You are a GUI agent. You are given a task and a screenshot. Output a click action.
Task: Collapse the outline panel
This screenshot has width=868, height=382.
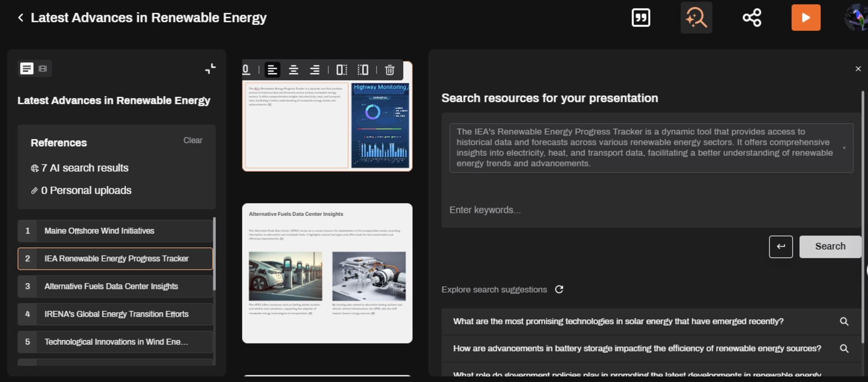point(210,69)
